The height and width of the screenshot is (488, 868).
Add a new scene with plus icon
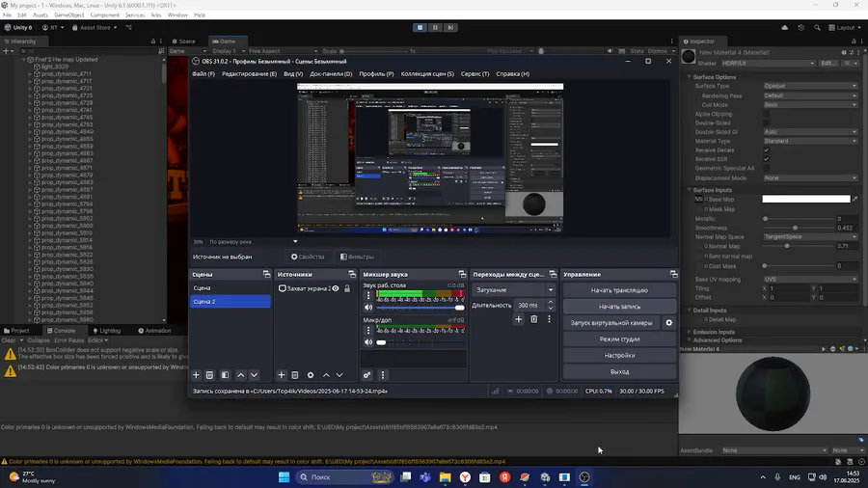196,375
